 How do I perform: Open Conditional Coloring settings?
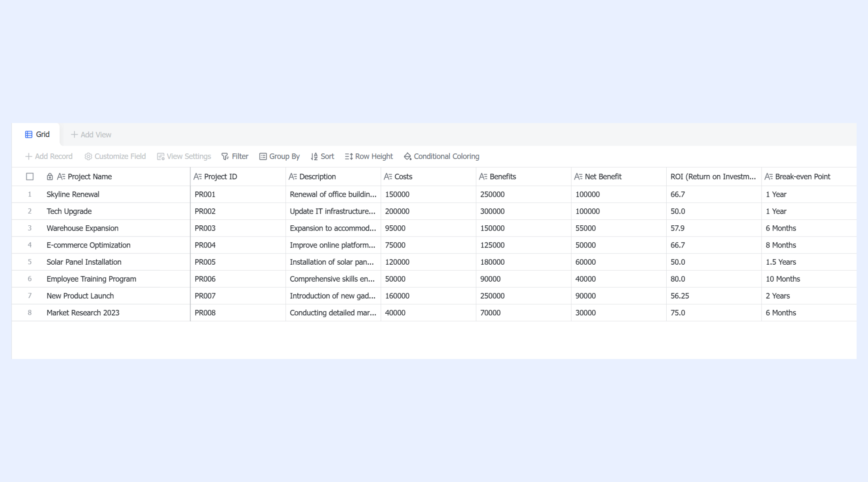pyautogui.click(x=442, y=156)
